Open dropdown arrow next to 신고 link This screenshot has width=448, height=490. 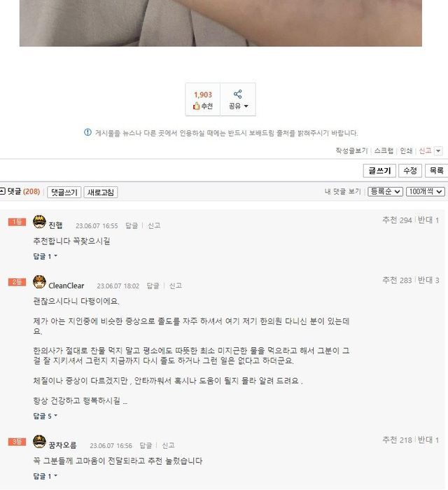[438, 151]
